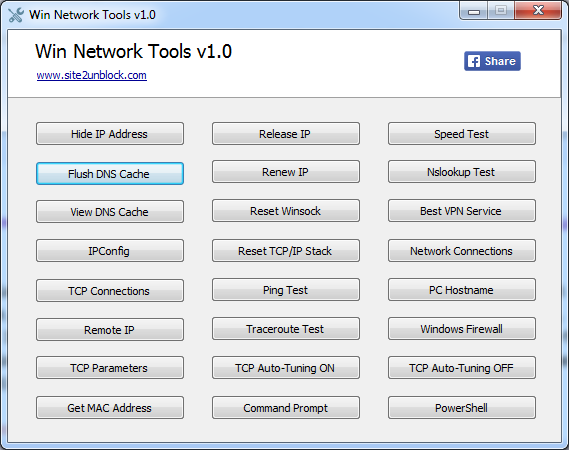The width and height of the screenshot is (570, 451).
Task: Click the wrench app icon in title bar
Action: 16,15
